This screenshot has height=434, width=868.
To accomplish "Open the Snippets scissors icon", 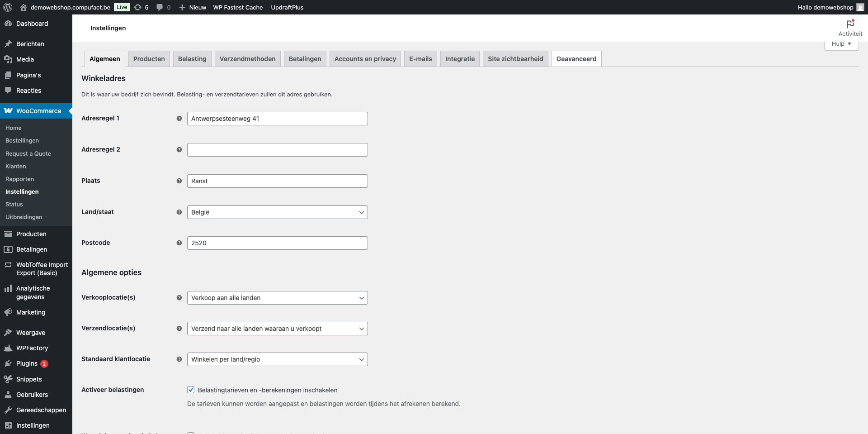I will [x=8, y=379].
